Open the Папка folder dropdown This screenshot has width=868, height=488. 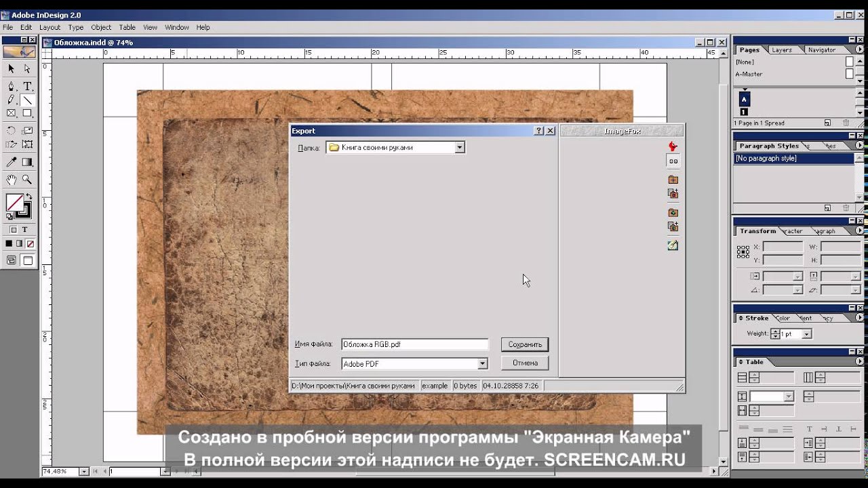point(460,147)
